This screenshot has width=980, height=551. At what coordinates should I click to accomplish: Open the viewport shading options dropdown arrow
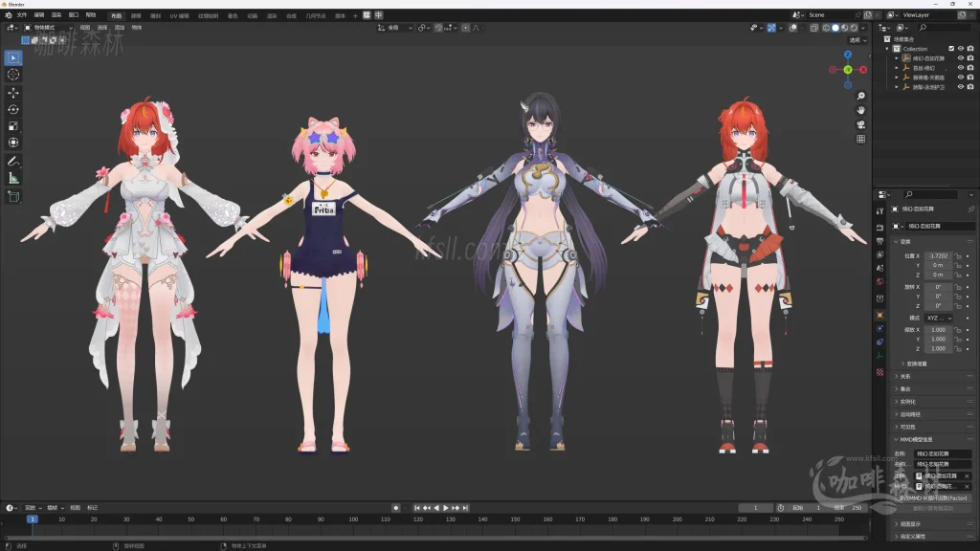tap(863, 28)
